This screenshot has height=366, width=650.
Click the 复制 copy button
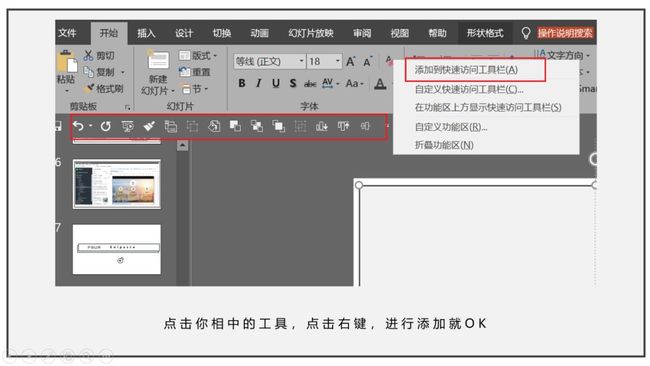click(x=99, y=72)
